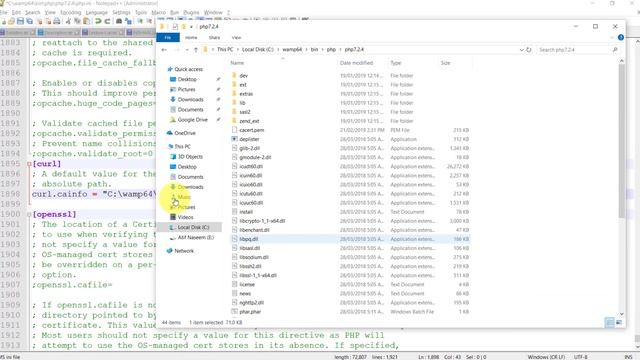Screen dimensions: 640x360
Task: Open the Notepad++ Search menu
Action: coord(33,13)
